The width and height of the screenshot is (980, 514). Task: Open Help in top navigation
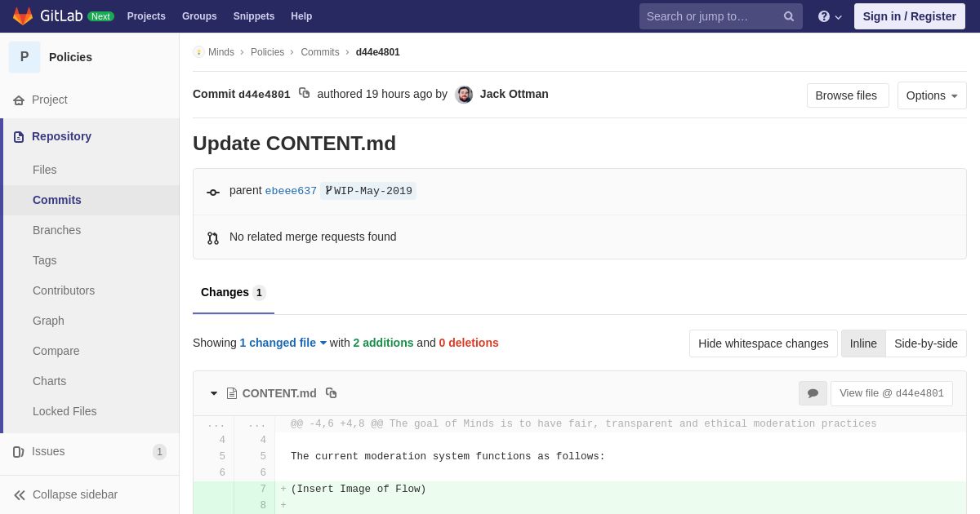pos(301,16)
